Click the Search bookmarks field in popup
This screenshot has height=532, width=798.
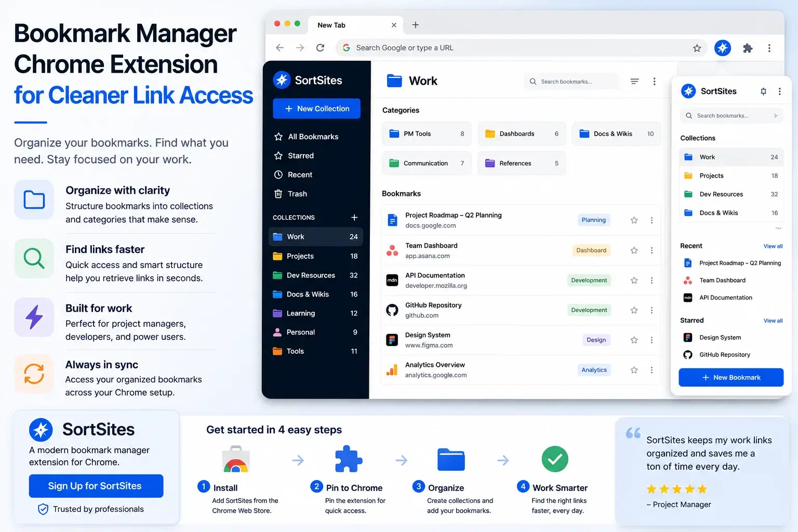pyautogui.click(x=731, y=116)
